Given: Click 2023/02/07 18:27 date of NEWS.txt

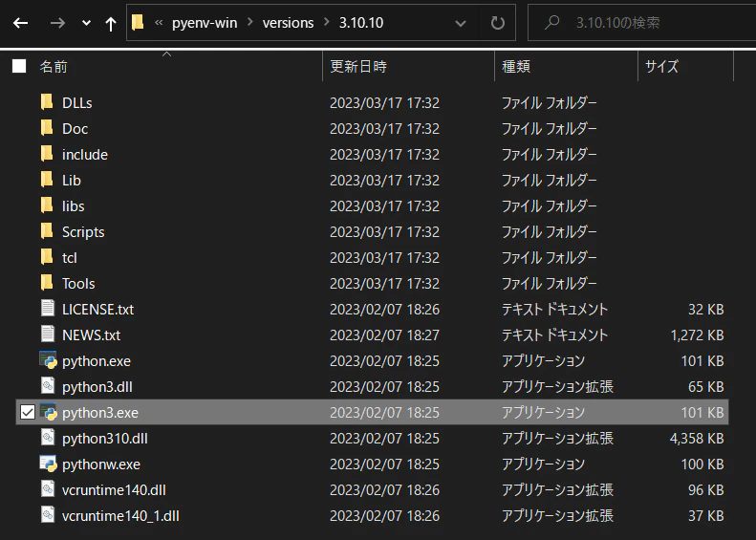Looking at the screenshot, I should point(385,335).
